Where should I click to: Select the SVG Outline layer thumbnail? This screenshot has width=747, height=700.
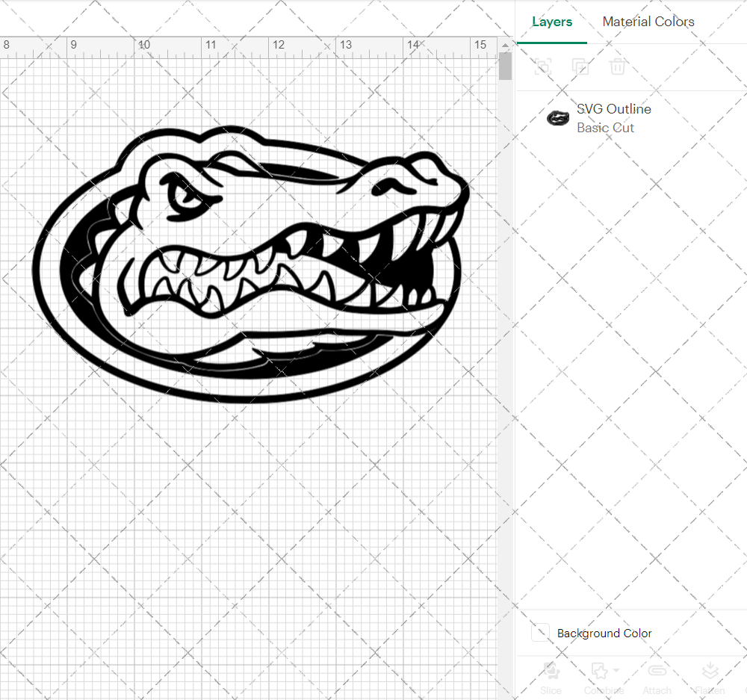558,118
